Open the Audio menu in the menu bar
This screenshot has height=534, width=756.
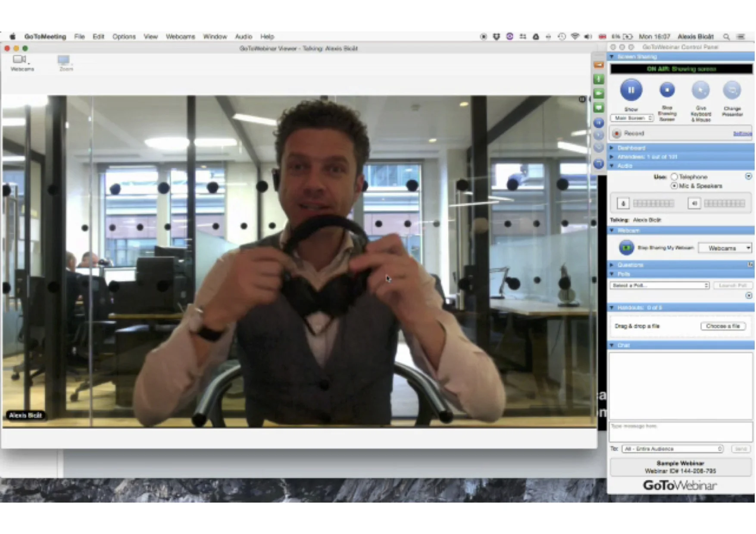[x=244, y=37]
